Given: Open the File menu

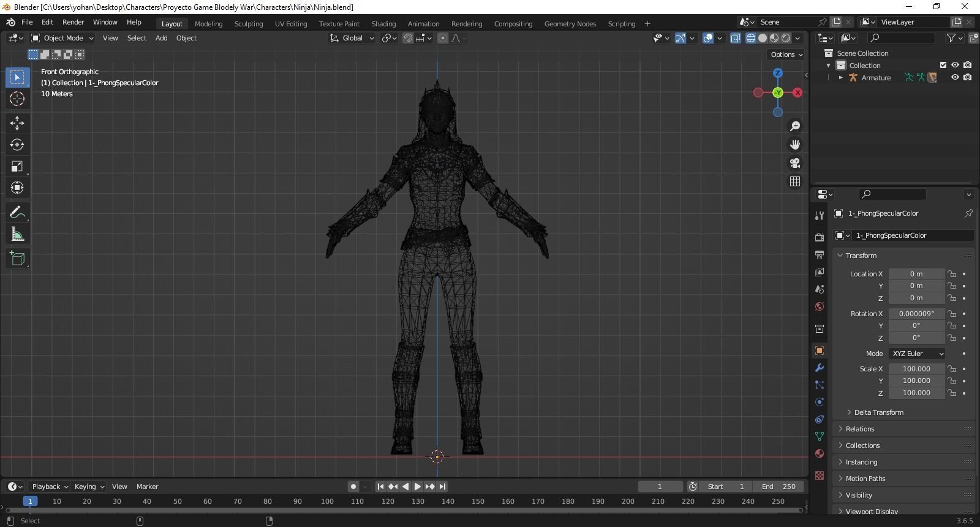Looking at the screenshot, I should coord(27,22).
